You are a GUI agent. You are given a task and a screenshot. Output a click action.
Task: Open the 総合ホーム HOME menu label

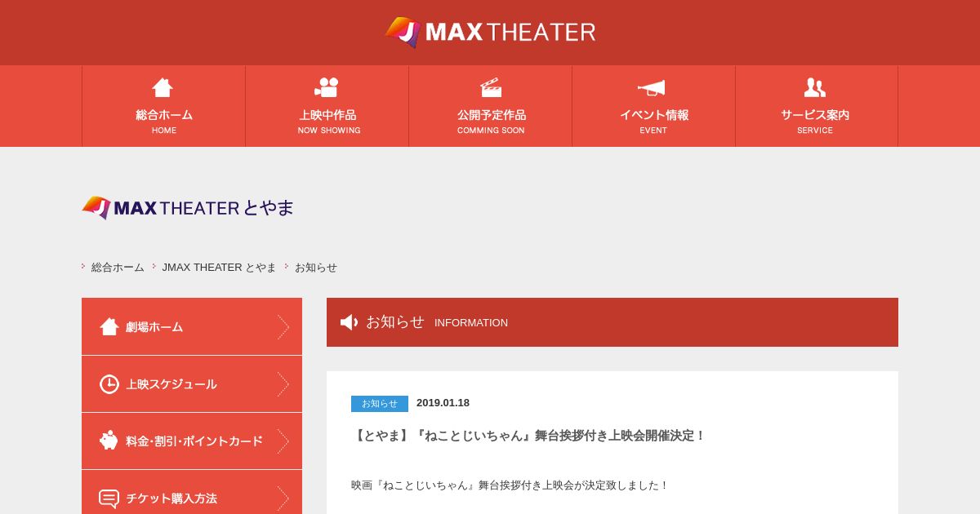click(x=164, y=121)
